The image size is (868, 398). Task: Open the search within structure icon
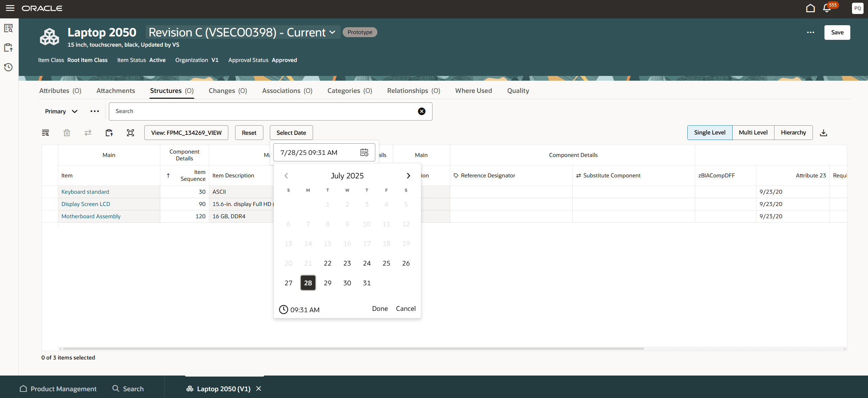46,133
